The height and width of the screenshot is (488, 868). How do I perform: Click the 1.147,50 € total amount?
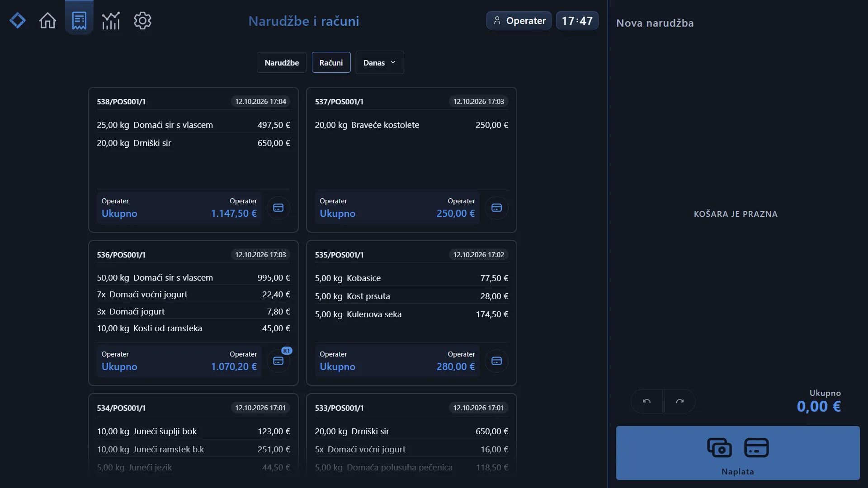(234, 214)
